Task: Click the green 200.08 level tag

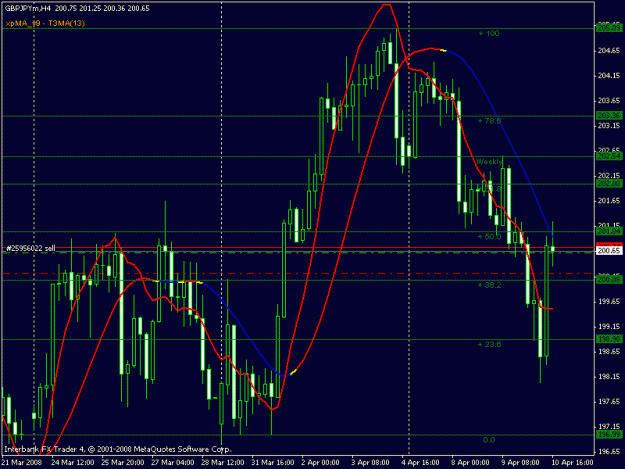Action: [609, 280]
